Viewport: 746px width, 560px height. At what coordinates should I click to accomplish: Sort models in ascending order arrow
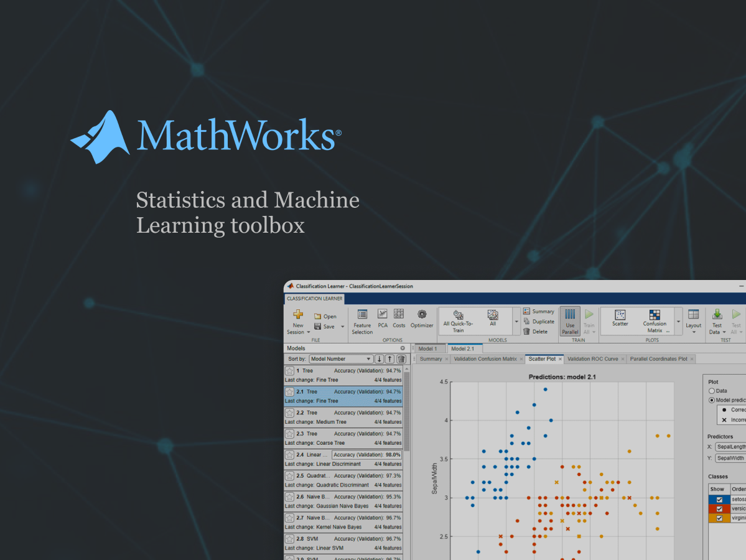click(x=389, y=359)
